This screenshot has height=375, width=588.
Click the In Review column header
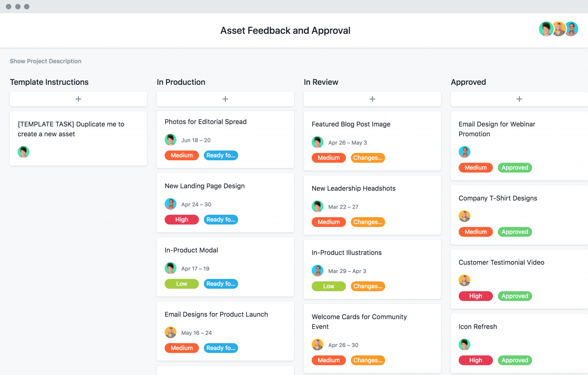click(321, 82)
